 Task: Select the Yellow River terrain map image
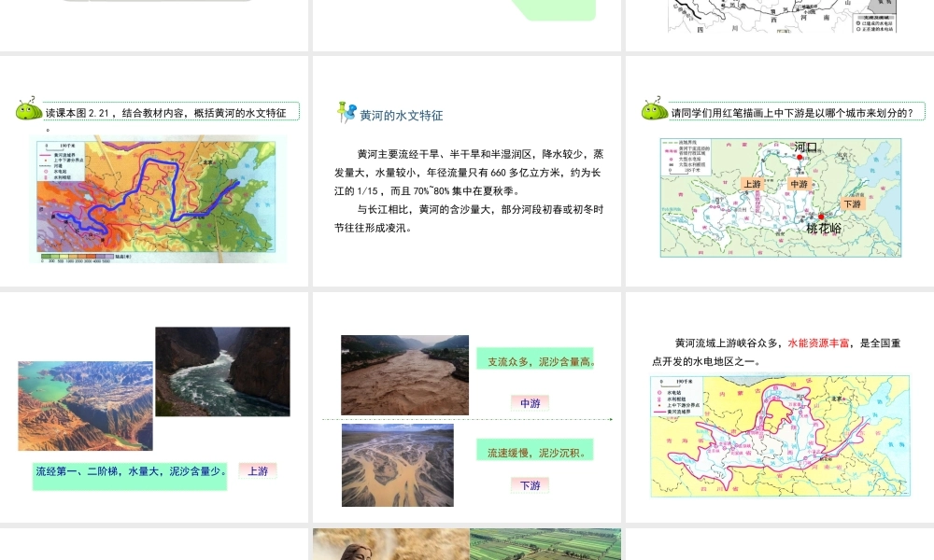point(158,199)
